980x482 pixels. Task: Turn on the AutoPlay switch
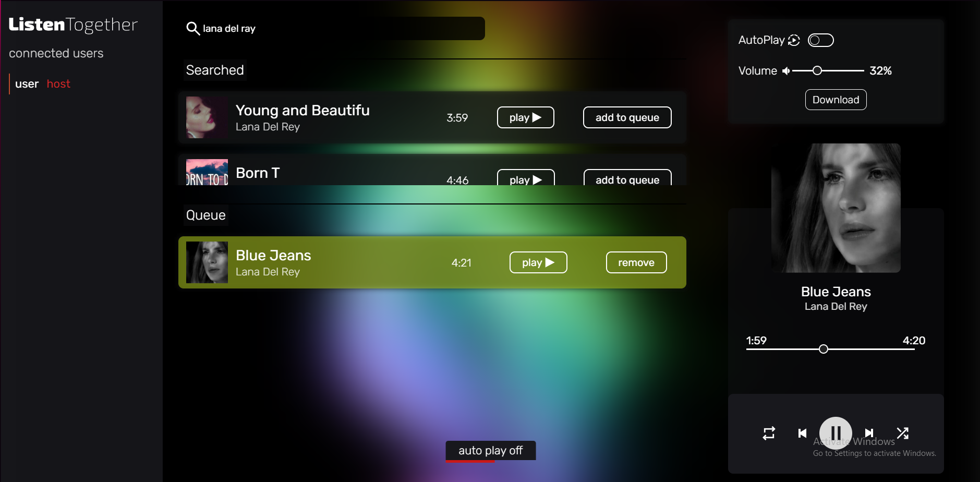tap(821, 40)
